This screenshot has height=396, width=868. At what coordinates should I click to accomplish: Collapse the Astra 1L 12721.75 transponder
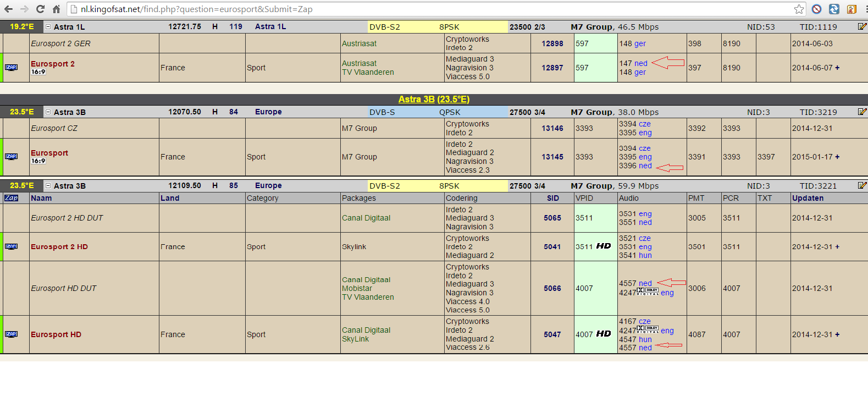48,26
